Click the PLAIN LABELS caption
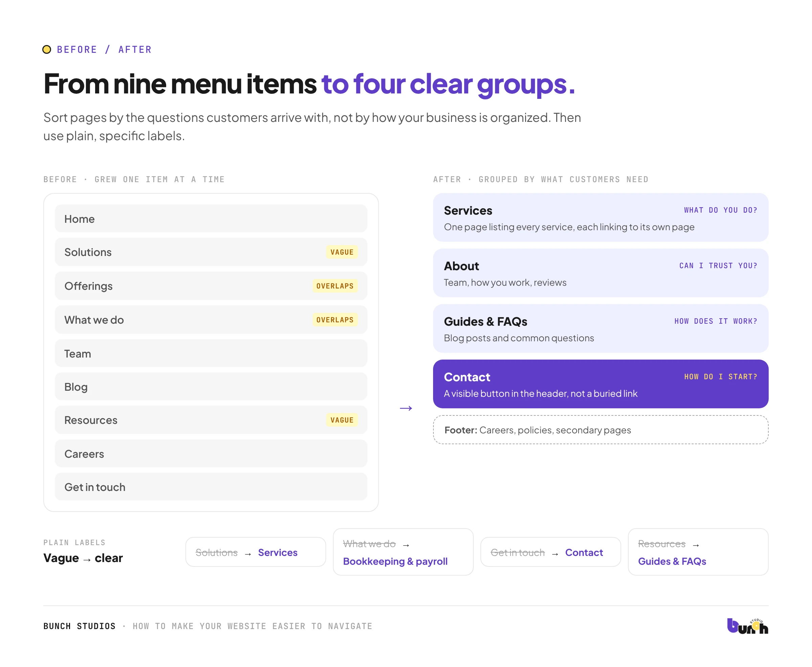This screenshot has height=667, width=812. pyautogui.click(x=74, y=542)
